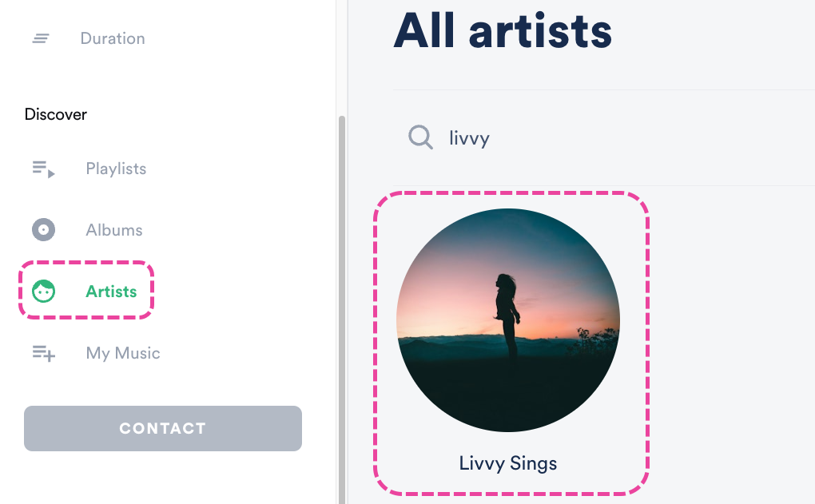Click the Duration lines icon
The image size is (815, 504).
pyautogui.click(x=41, y=38)
